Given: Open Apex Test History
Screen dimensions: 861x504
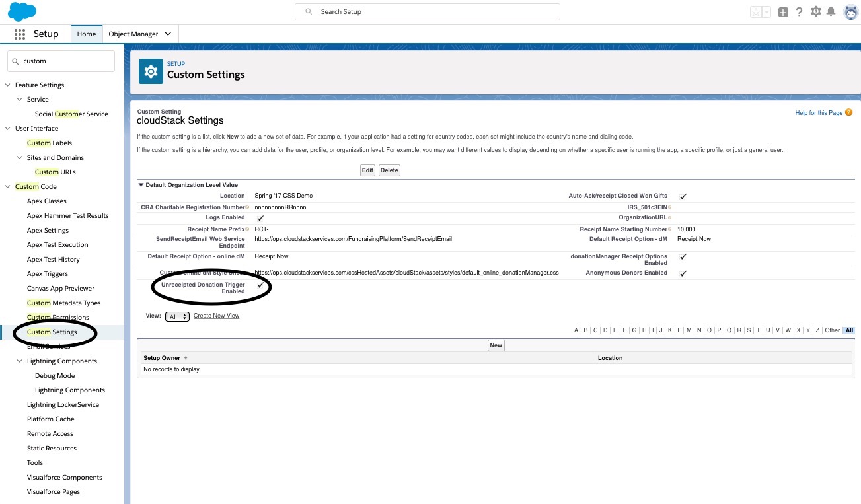Looking at the screenshot, I should coord(54,259).
